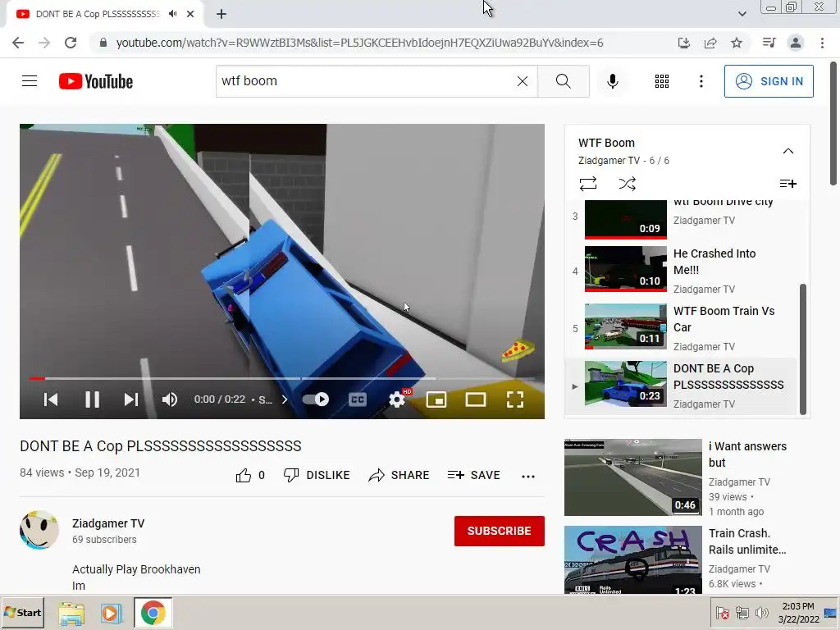
Task: Open Chrome three-dot menu
Action: coord(822,43)
